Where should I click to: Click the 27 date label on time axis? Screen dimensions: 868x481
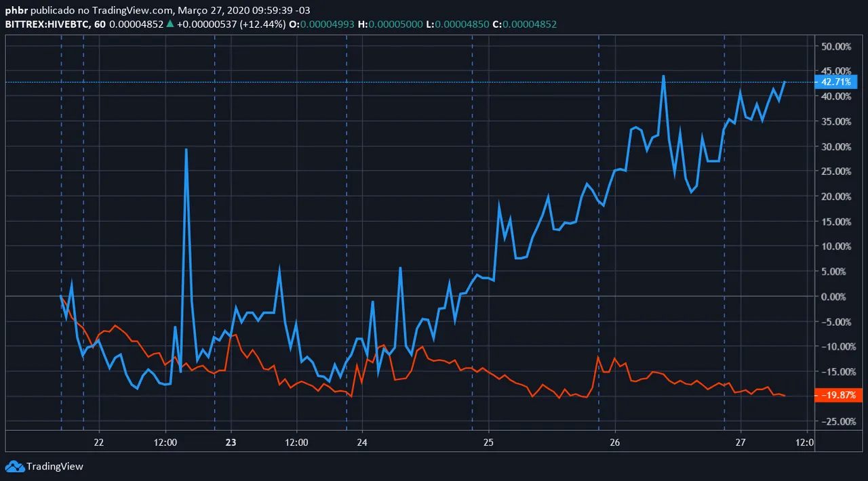741,442
